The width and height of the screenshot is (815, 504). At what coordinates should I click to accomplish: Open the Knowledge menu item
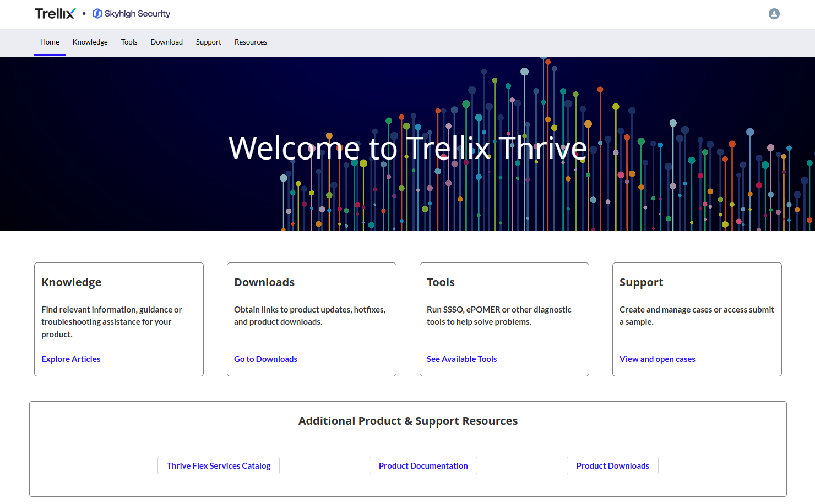coord(90,42)
